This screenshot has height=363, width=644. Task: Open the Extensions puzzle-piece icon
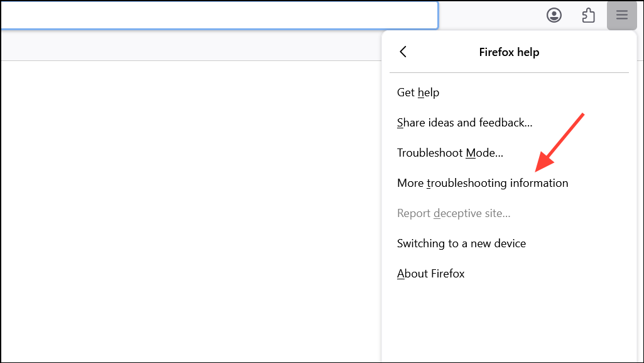588,15
